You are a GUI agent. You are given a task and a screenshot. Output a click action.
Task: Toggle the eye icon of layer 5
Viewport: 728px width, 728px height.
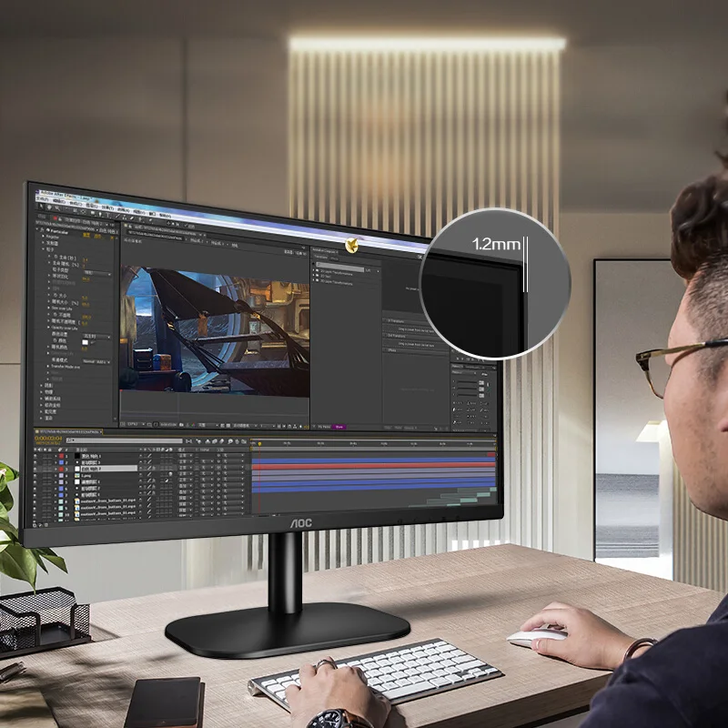[35, 482]
